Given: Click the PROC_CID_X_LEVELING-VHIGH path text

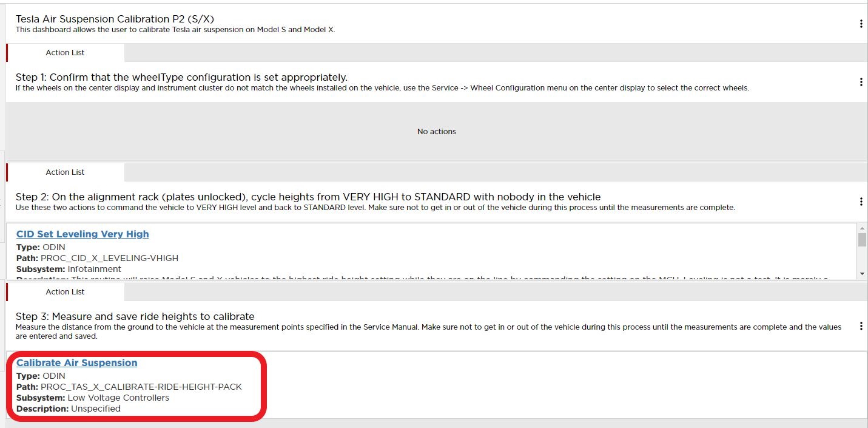Looking at the screenshot, I should pos(109,258).
